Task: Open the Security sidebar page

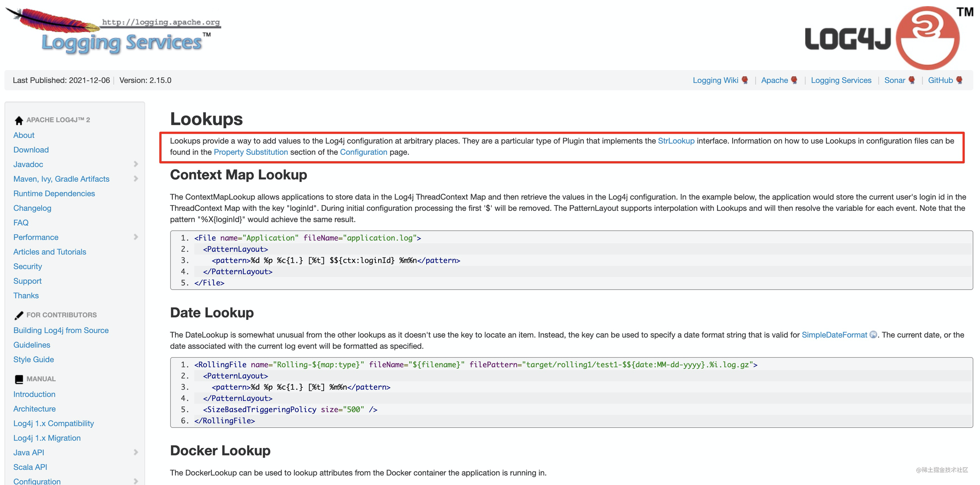Action: (28, 266)
